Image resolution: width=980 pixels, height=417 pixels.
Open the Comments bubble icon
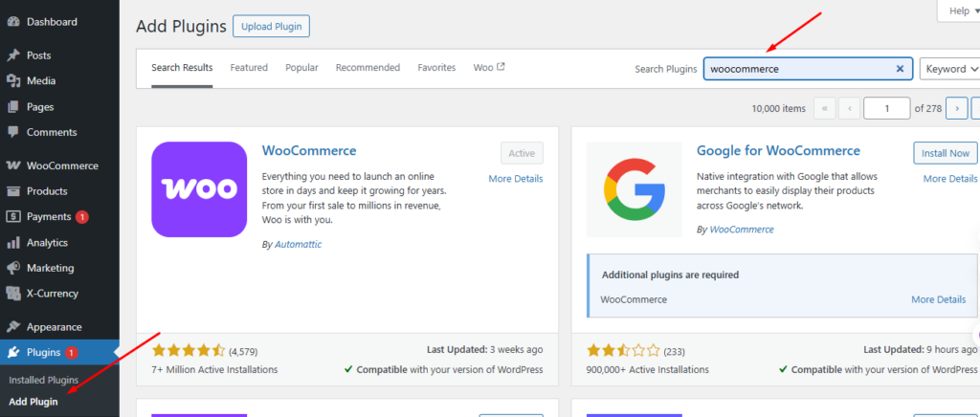pyautogui.click(x=12, y=132)
